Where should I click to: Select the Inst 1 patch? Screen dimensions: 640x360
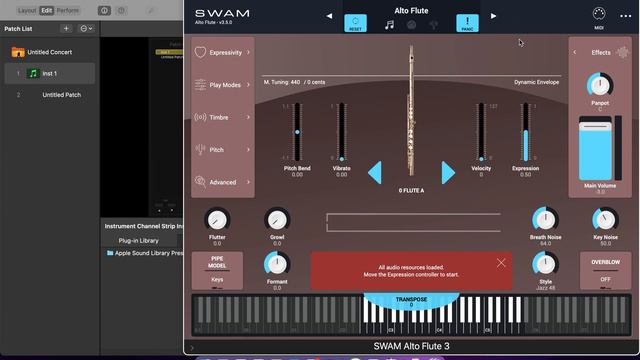click(x=50, y=73)
